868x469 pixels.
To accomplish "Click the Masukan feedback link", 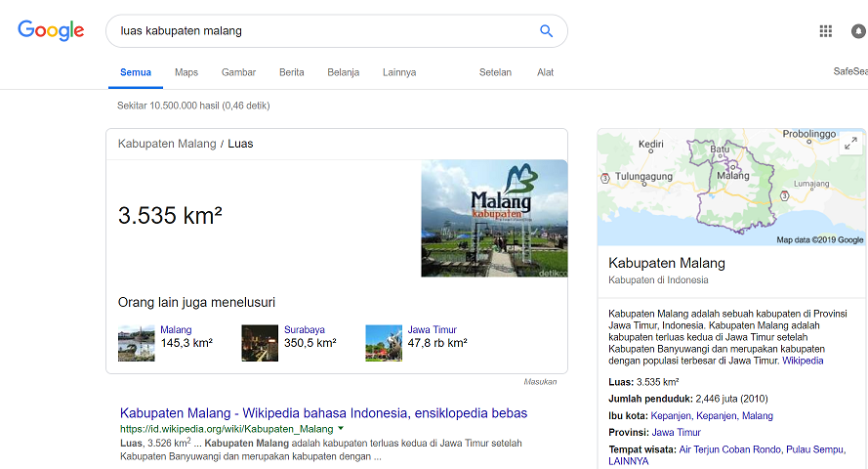I will [x=540, y=381].
